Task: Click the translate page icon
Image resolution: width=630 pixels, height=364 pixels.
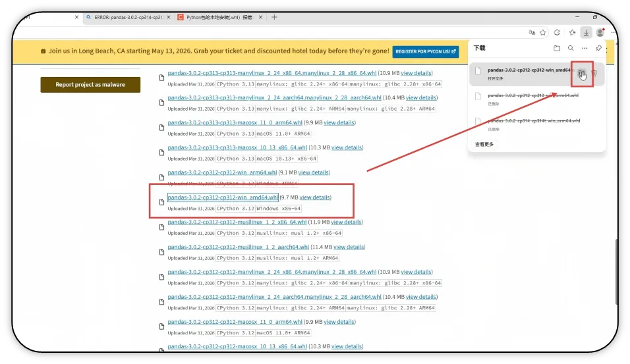Action: pos(532,32)
